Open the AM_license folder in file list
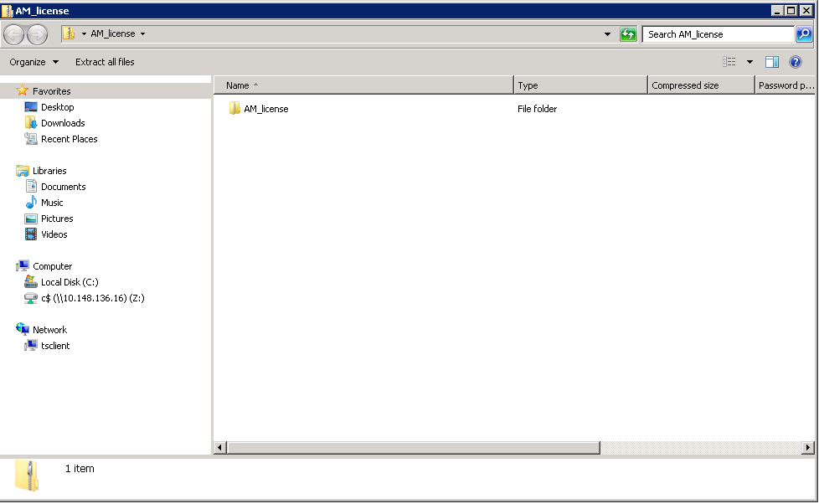 tap(265, 109)
